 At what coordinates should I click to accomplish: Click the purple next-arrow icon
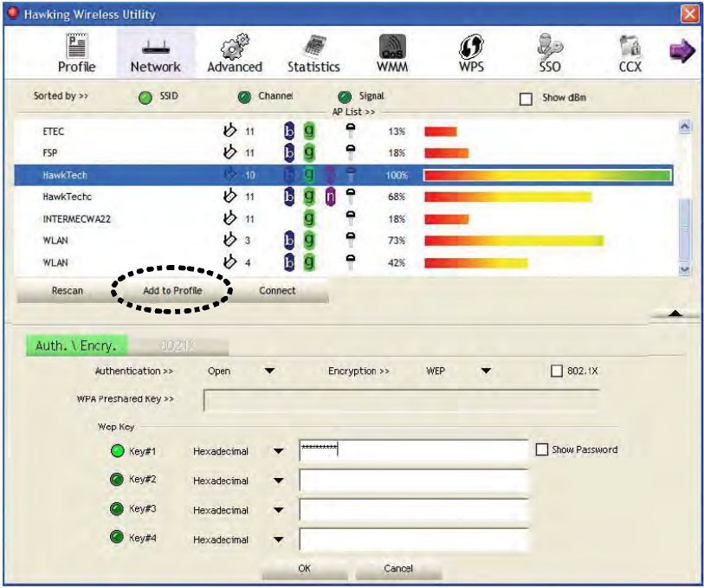(682, 51)
